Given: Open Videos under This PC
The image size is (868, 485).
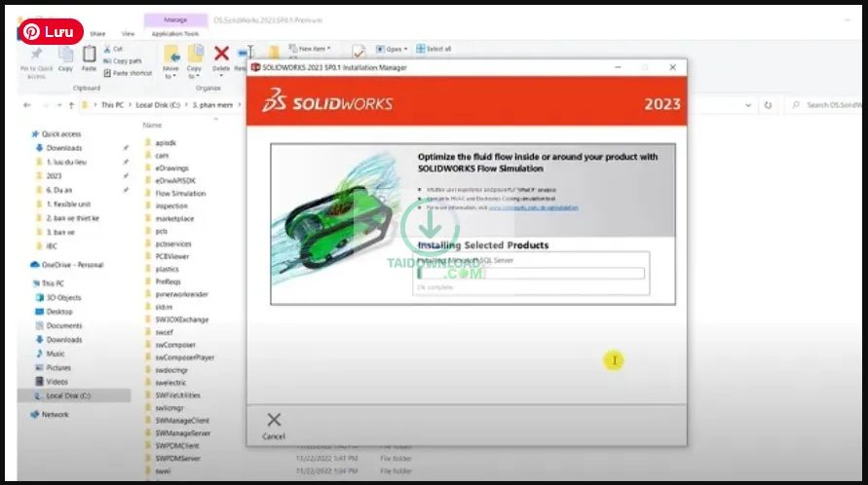Looking at the screenshot, I should (57, 382).
